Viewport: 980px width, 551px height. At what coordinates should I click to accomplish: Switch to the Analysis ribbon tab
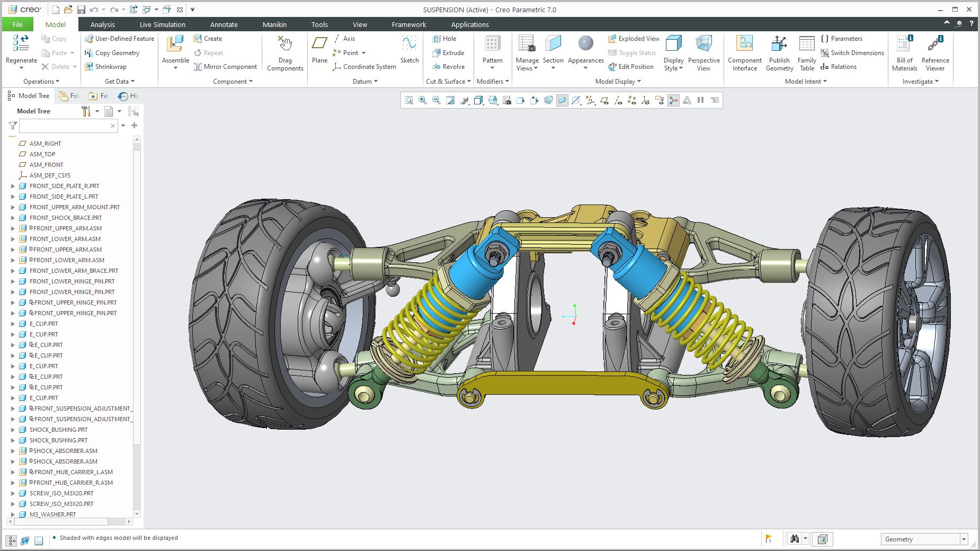coord(102,24)
